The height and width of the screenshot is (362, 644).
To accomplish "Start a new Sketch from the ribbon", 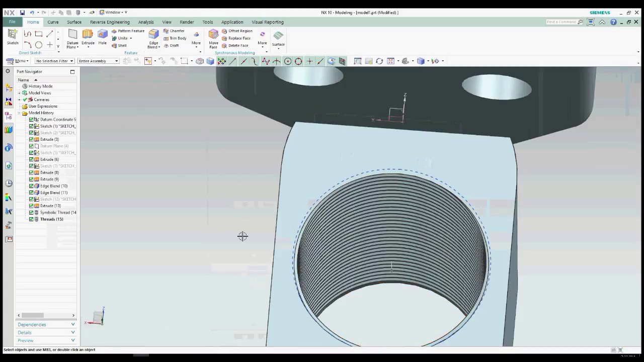I will coord(13,37).
